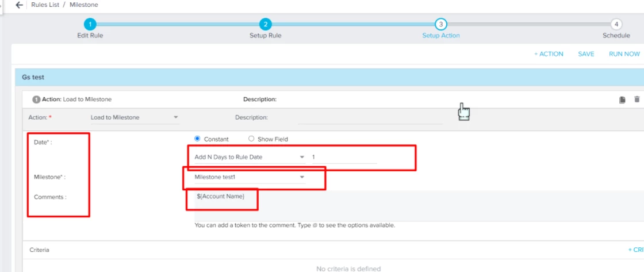644x272 pixels.
Task: Open step 2 Setup Rule
Action: click(265, 24)
